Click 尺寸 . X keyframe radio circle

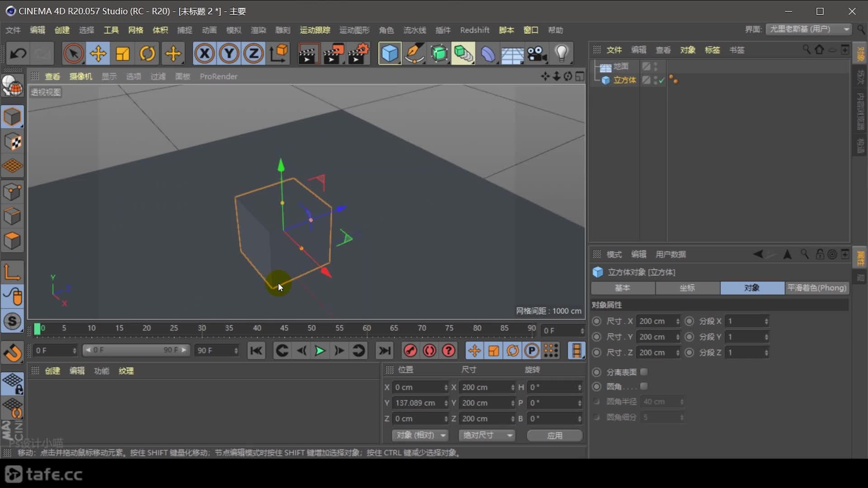tap(597, 321)
